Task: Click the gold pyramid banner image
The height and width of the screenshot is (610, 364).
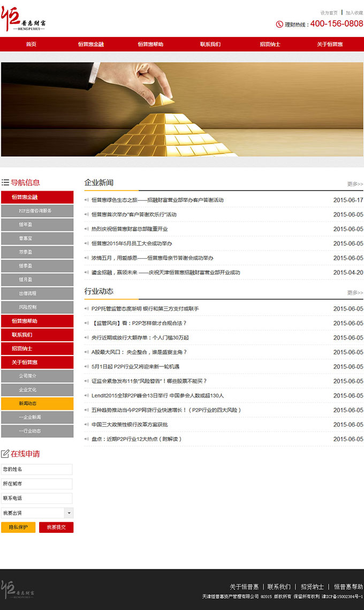Action: [182, 109]
